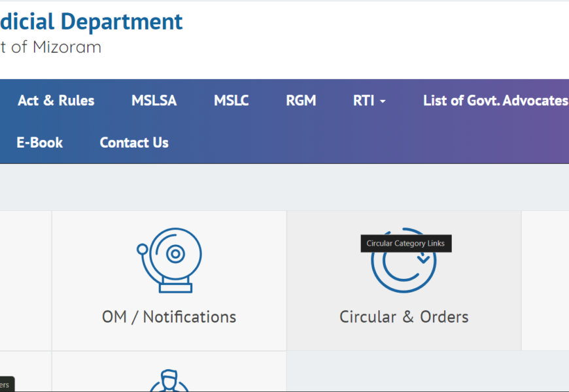Screen dimensions: 569x392
Task: Select MSLC in the navigation bar
Action: pos(231,101)
